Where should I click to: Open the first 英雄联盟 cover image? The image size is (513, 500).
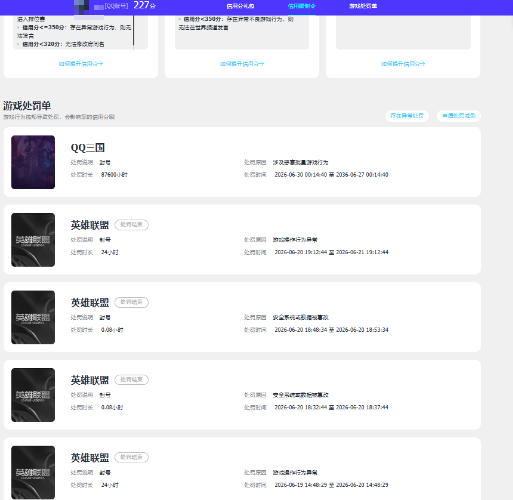33,240
